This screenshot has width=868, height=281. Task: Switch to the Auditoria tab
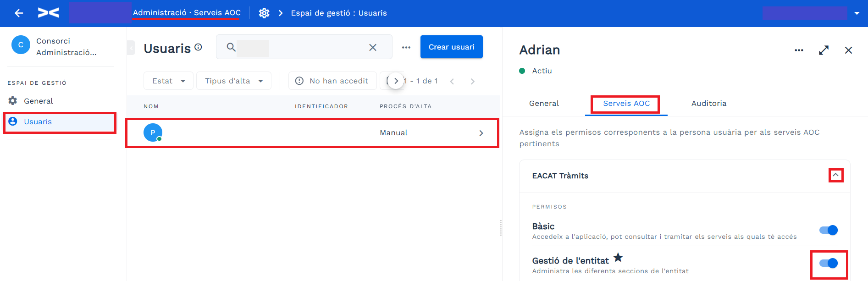708,104
